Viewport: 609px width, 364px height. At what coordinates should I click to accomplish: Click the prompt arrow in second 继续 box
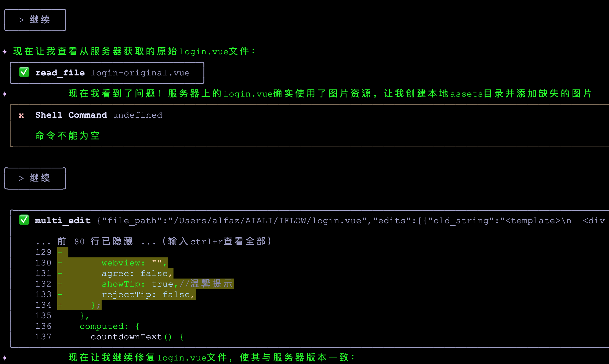click(21, 178)
